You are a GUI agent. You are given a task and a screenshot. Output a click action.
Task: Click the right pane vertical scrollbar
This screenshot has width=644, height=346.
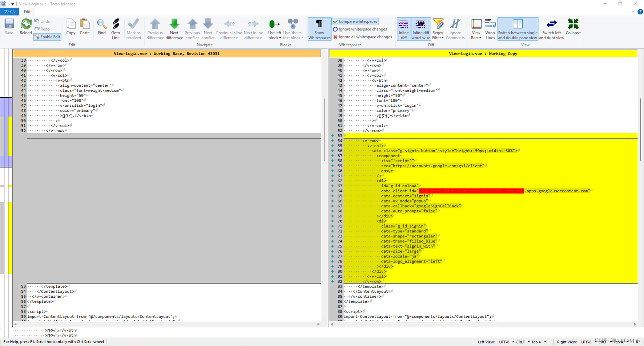[640, 129]
